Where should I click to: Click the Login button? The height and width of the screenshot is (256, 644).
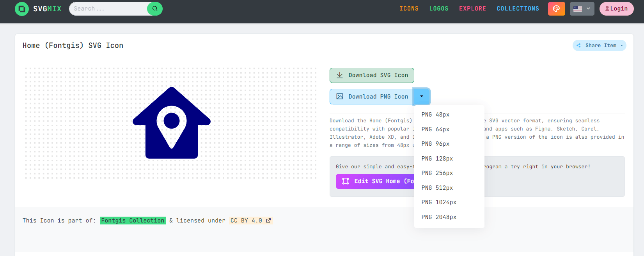point(616,9)
